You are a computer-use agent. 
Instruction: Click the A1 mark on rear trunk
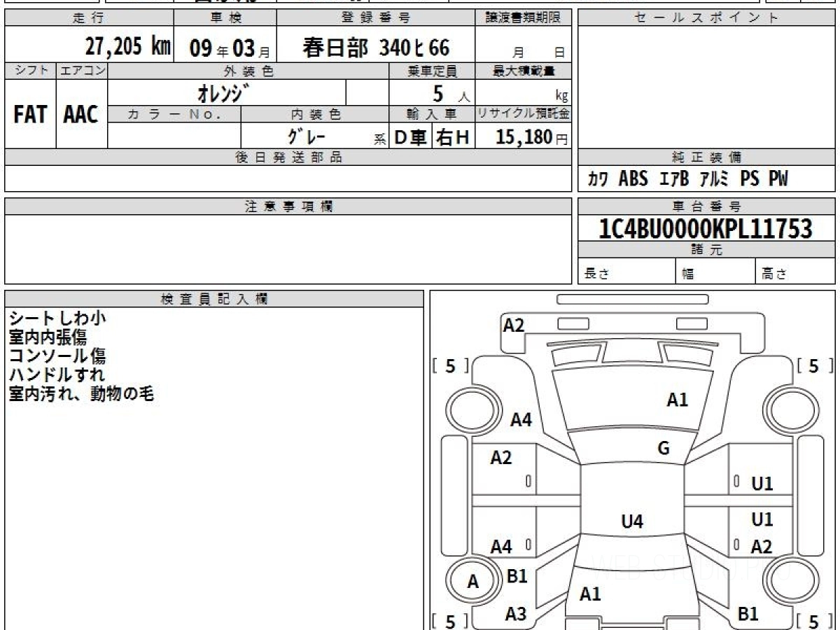point(590,594)
